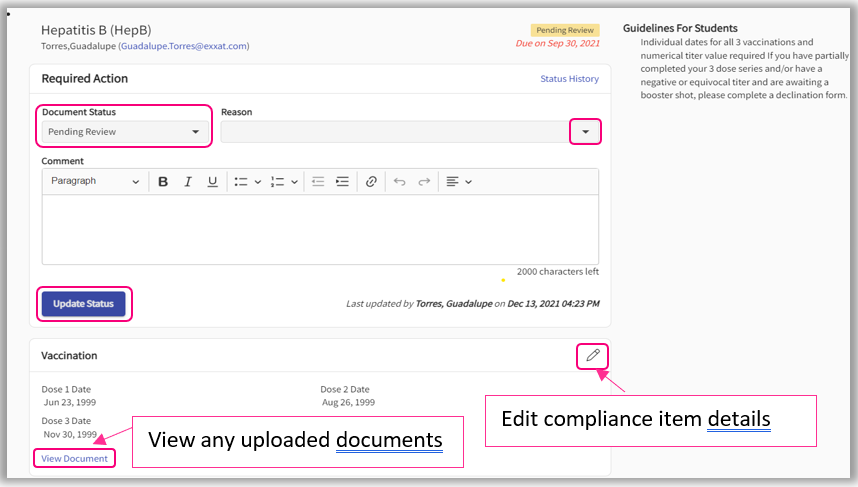Expand the Reason dropdown arrow
858x487 pixels.
click(x=585, y=132)
